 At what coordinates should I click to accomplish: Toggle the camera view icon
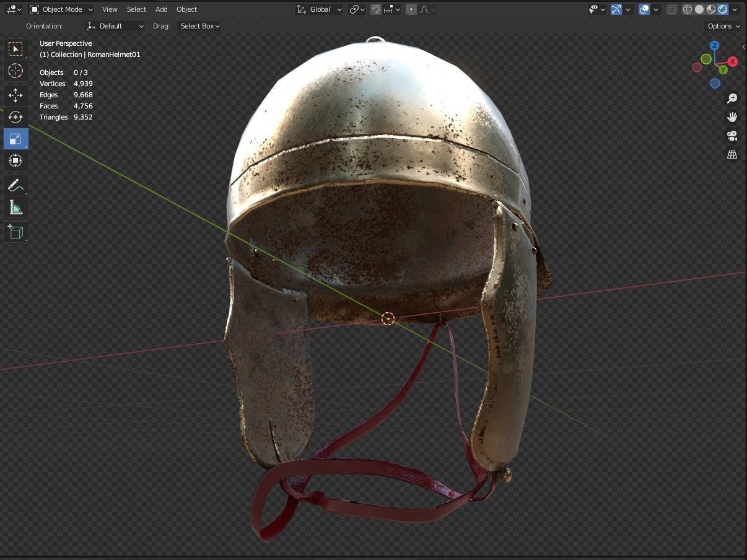(732, 136)
